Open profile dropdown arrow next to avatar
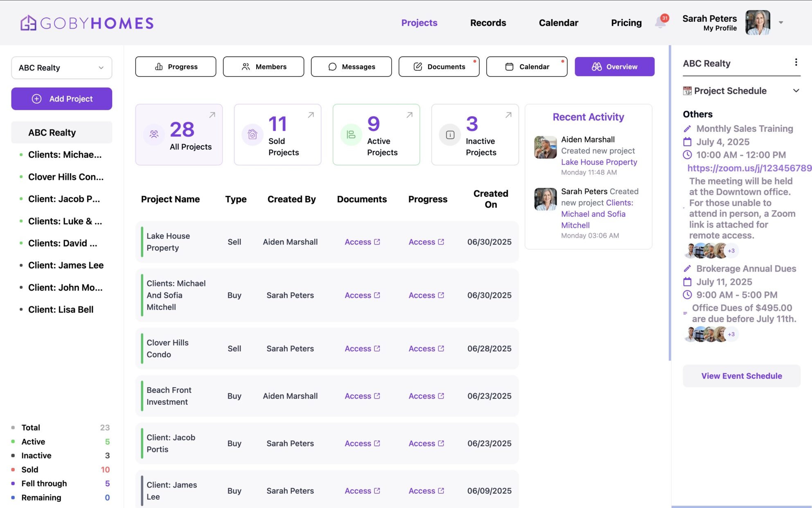 point(780,23)
